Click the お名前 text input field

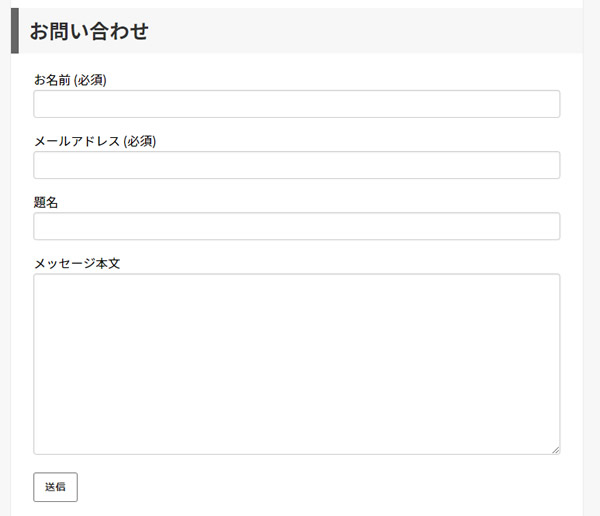click(296, 104)
